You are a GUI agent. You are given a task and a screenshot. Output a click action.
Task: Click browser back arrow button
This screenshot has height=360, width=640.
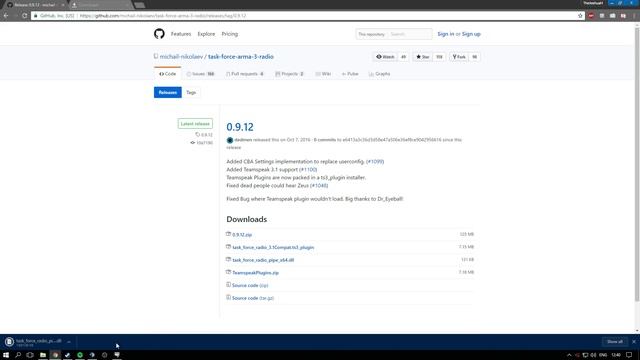pos(6,16)
